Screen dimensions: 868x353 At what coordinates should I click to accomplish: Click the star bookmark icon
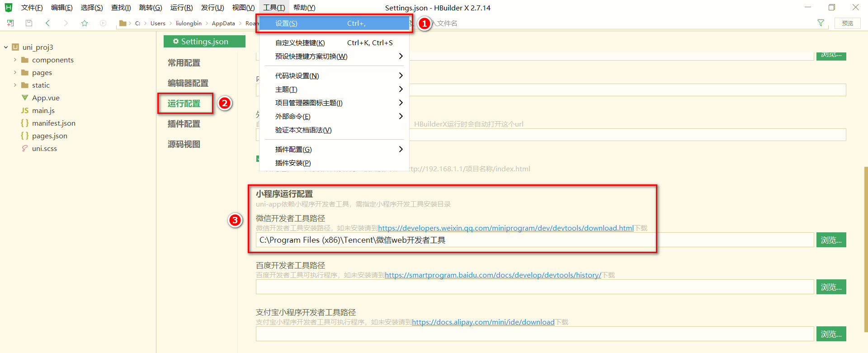[85, 23]
